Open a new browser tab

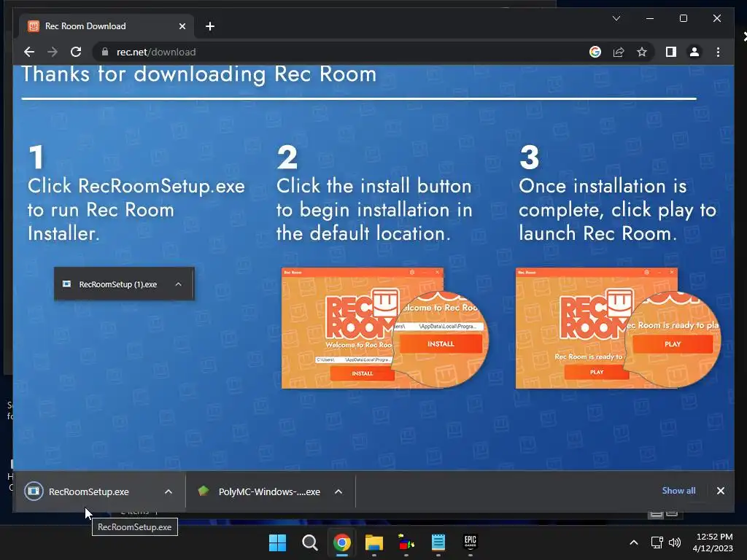tap(210, 26)
